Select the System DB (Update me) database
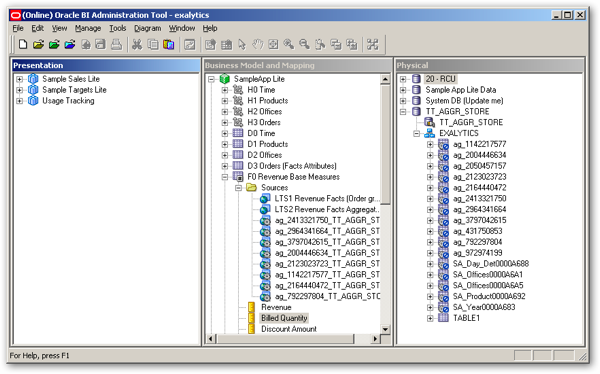 tap(464, 101)
